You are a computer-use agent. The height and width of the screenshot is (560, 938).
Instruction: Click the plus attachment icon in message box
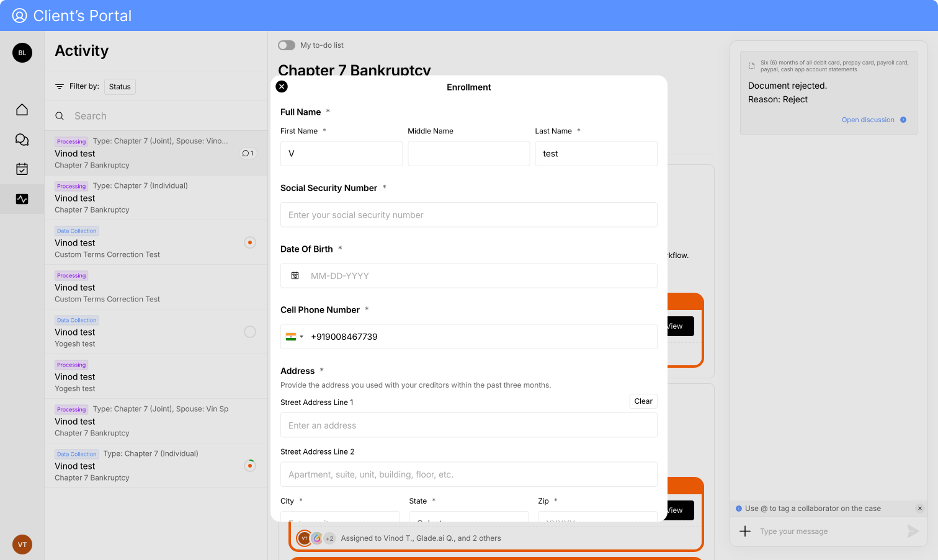(x=745, y=531)
